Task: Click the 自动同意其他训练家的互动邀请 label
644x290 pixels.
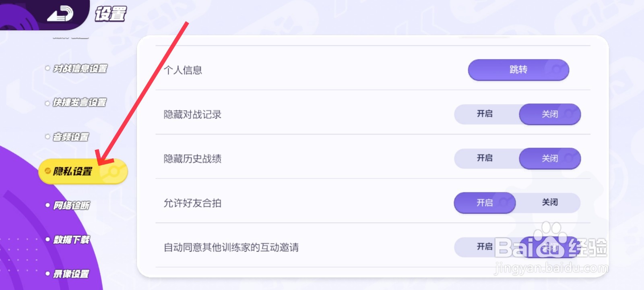Action: point(231,247)
